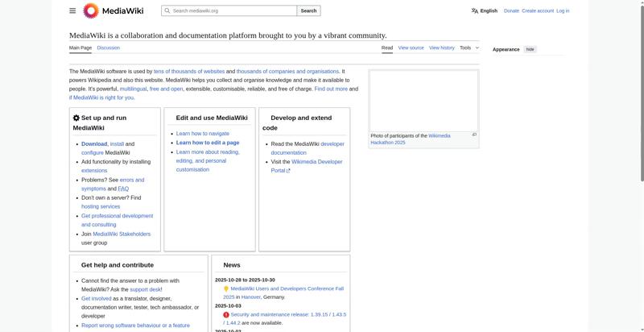Viewport: 644px width, 332px height.
Task: Open Learn how to edit a page
Action: click(x=208, y=143)
